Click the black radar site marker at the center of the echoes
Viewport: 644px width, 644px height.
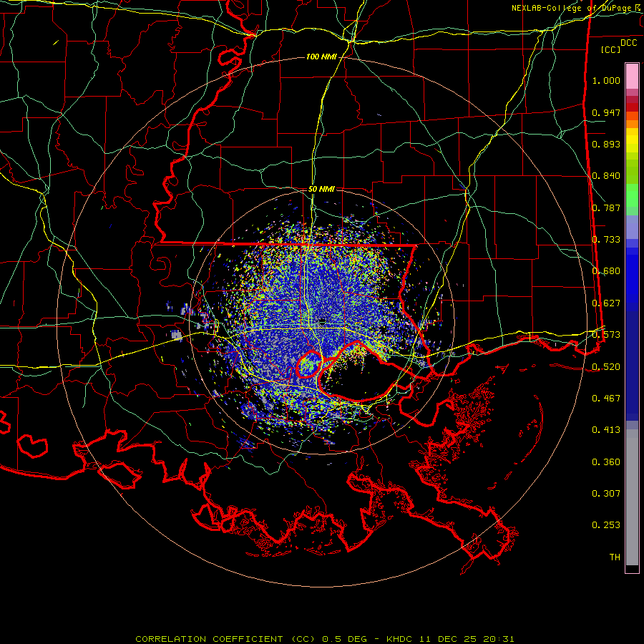323,321
